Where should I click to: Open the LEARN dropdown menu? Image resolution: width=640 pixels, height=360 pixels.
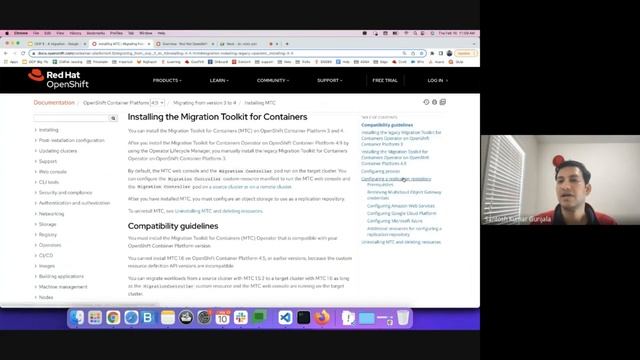[219, 80]
